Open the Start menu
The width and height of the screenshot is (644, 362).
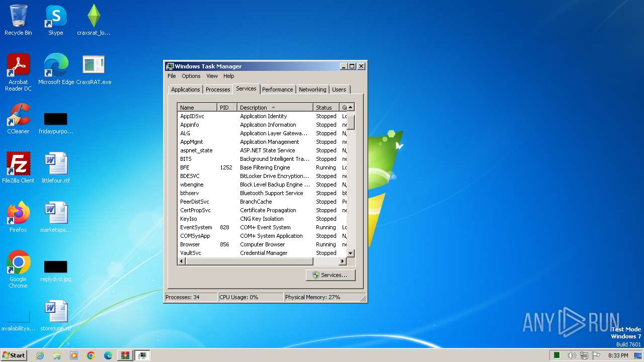[14, 355]
